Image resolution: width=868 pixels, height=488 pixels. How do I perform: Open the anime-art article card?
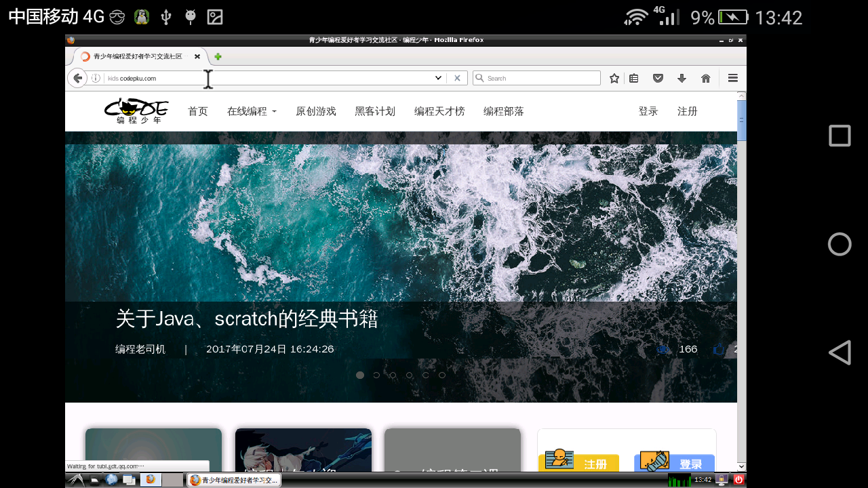pos(303,450)
